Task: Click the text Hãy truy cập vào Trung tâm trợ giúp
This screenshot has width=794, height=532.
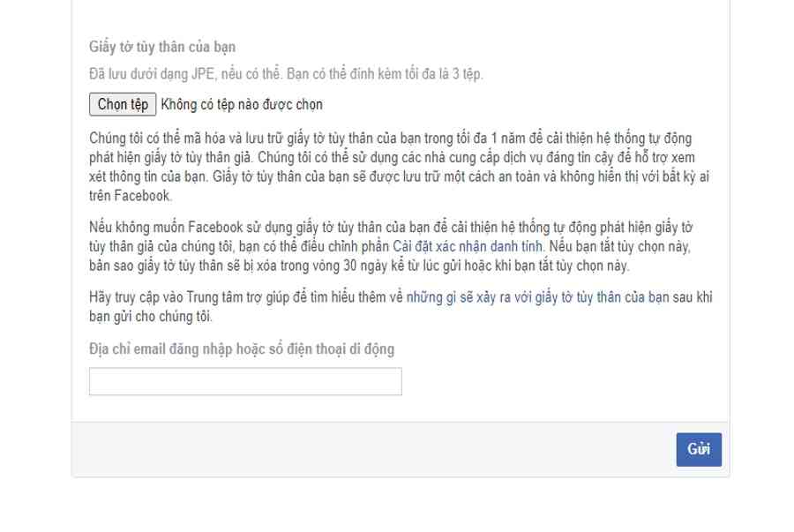Action: click(191, 297)
